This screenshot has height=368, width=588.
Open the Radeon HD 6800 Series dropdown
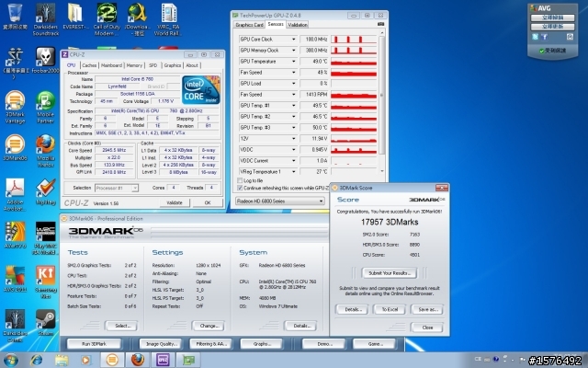(x=279, y=201)
